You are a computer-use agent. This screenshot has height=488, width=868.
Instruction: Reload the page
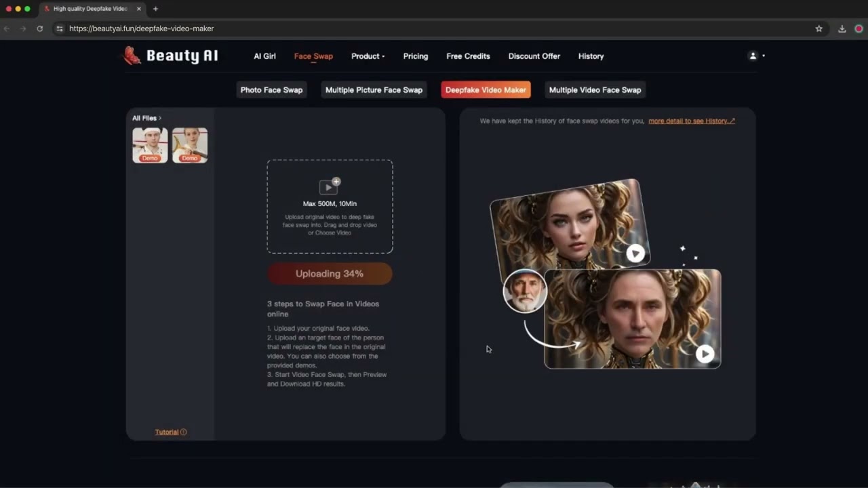[x=40, y=28]
